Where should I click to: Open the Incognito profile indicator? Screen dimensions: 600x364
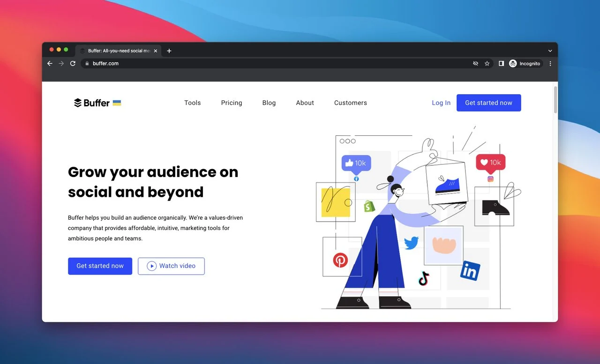(525, 64)
